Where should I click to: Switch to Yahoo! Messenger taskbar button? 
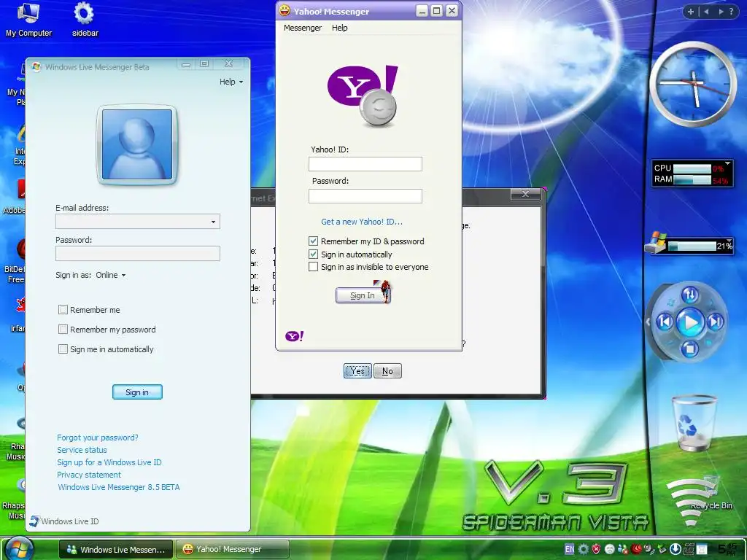click(233, 549)
